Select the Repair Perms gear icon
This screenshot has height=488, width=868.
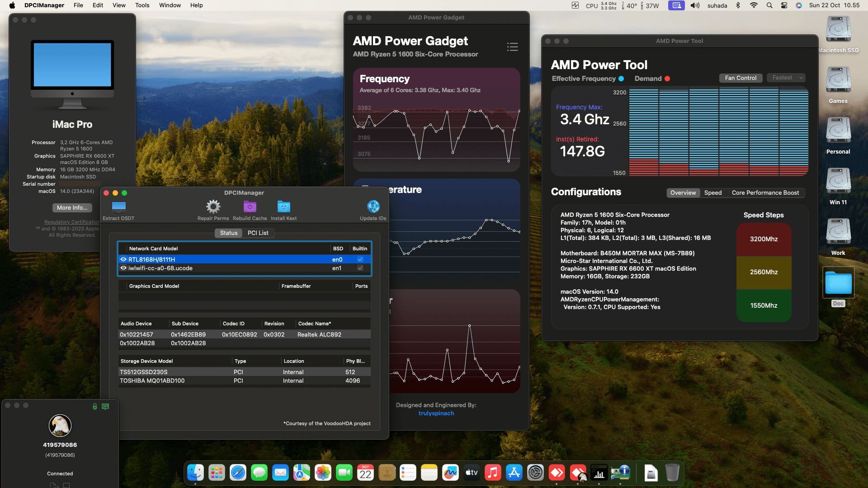click(213, 207)
